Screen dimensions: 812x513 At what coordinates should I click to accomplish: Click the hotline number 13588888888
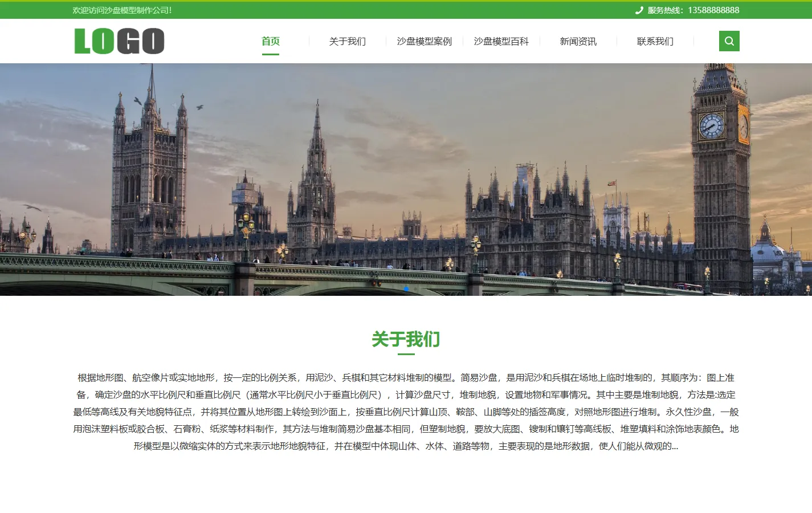[713, 10]
